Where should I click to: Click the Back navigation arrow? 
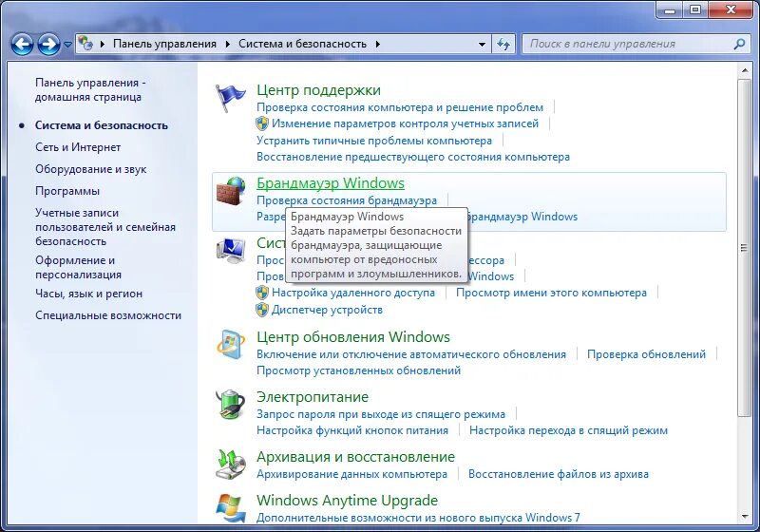coord(22,44)
